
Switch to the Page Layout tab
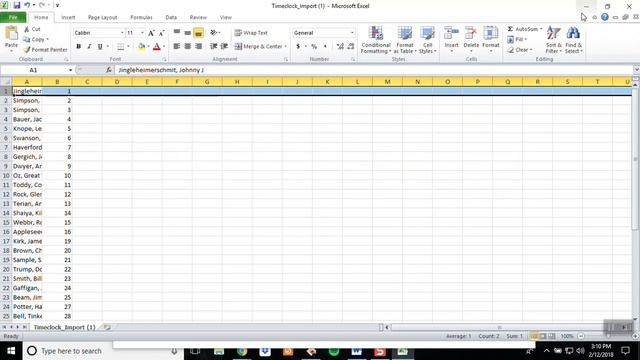pyautogui.click(x=102, y=18)
